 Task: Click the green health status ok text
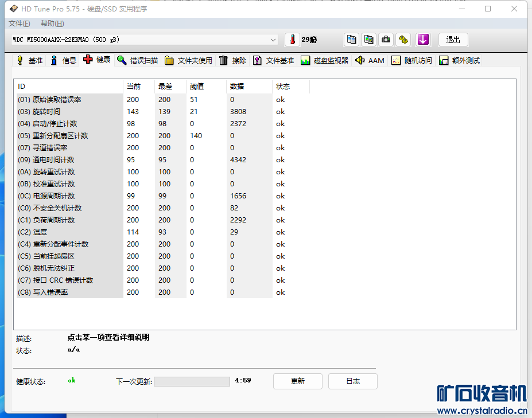coord(72,380)
